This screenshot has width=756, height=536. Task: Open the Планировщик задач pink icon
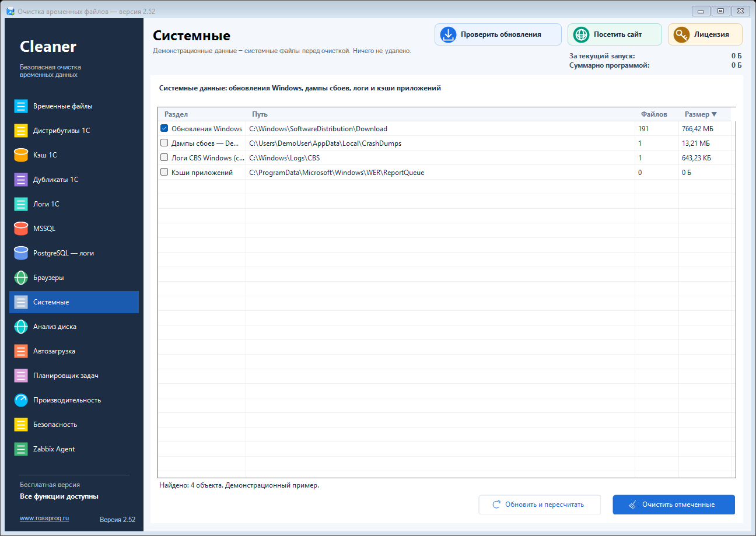(21, 376)
